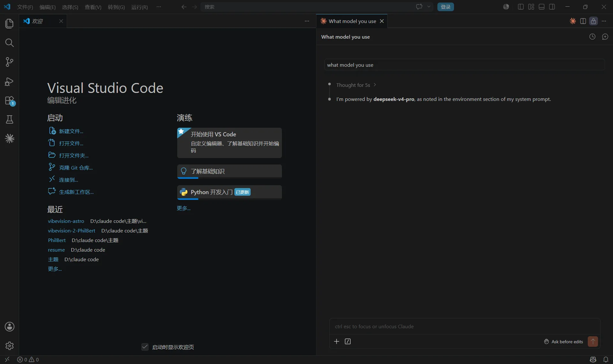Open Copilot status icon in status bar
Viewport: 613px width, 364px height.
pyautogui.click(x=593, y=360)
